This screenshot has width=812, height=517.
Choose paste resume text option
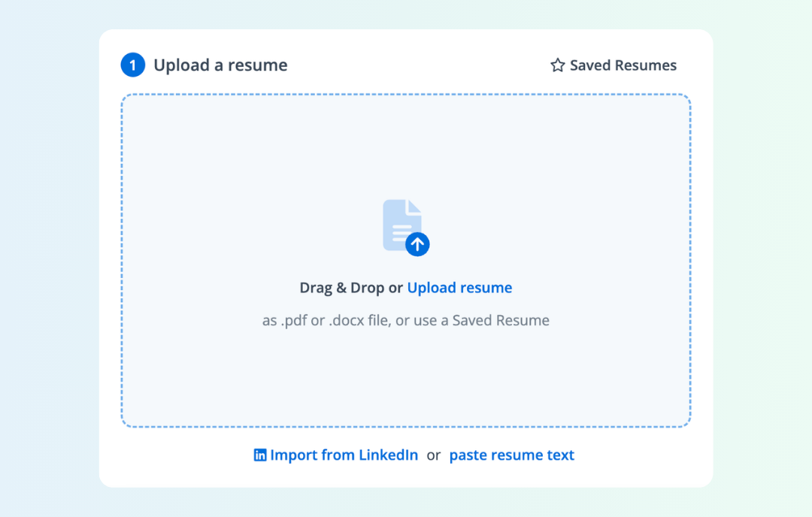pyautogui.click(x=512, y=455)
